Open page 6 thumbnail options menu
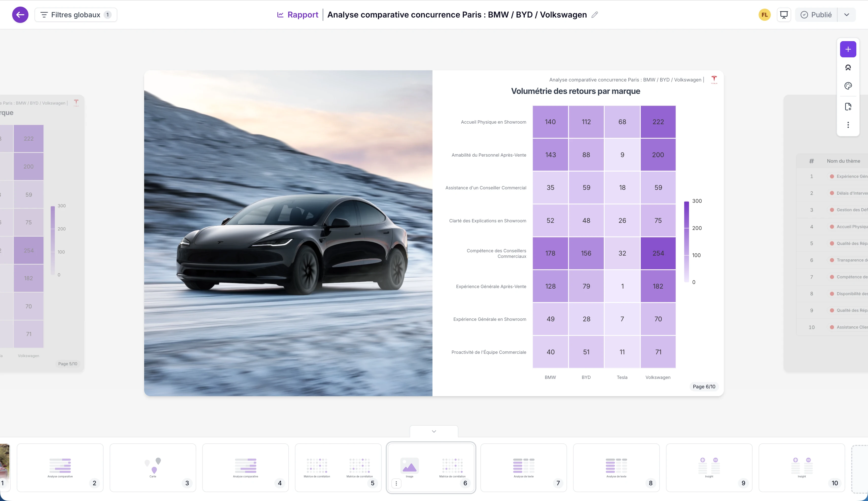Viewport: 868px width, 501px height. pyautogui.click(x=396, y=483)
